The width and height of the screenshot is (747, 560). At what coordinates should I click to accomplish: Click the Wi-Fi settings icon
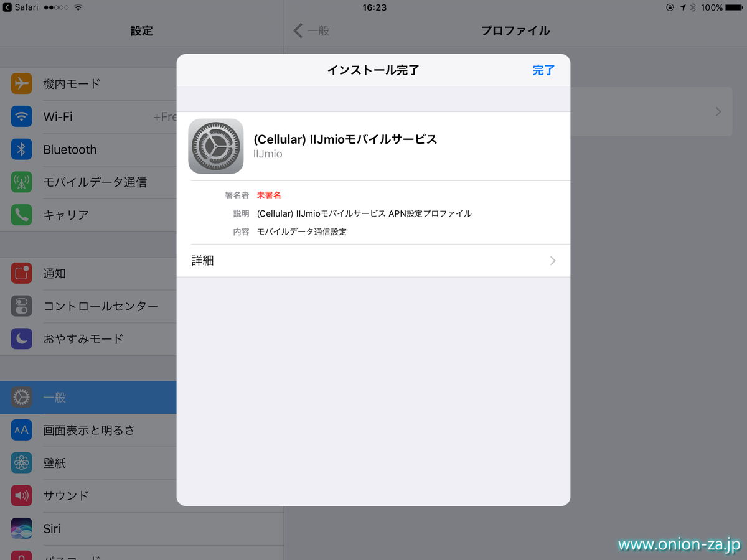click(21, 116)
